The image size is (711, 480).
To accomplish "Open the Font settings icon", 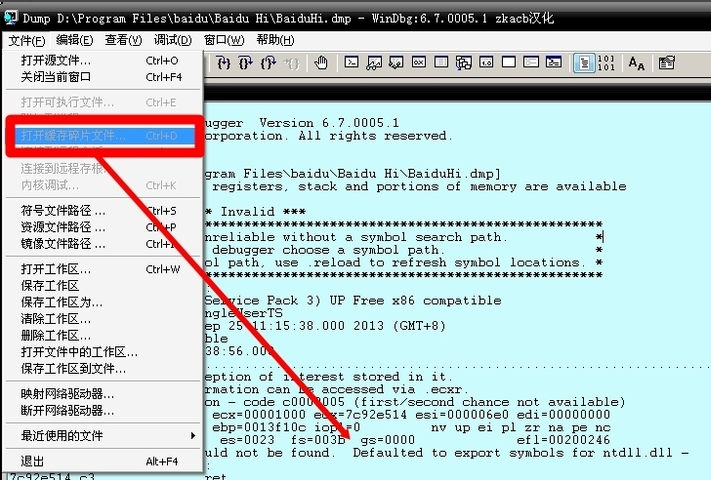I will tap(637, 63).
